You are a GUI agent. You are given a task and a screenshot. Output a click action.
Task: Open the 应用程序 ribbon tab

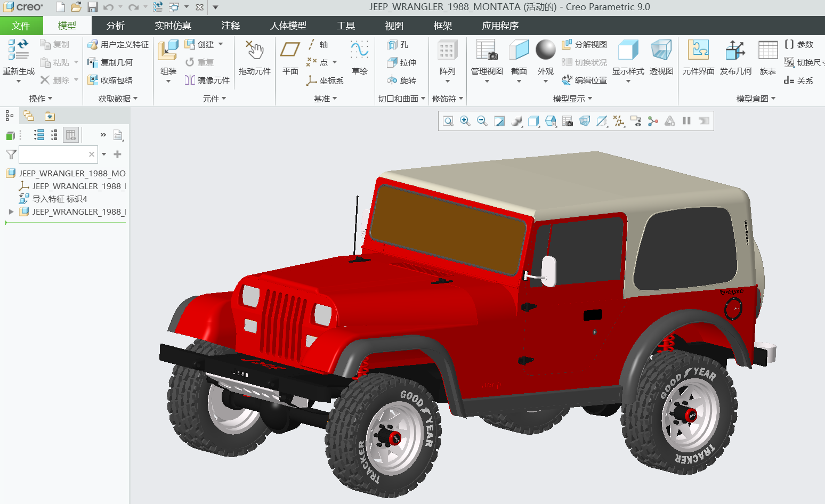click(x=500, y=26)
